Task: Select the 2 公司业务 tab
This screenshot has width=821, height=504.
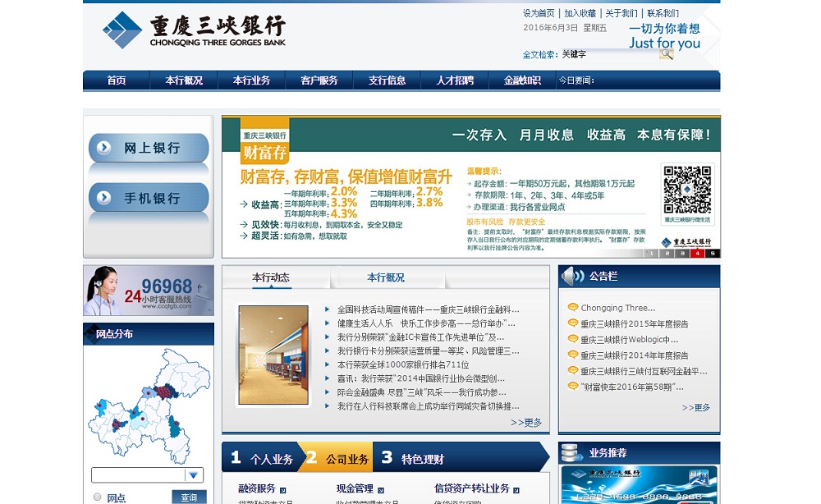Action: coord(337,458)
